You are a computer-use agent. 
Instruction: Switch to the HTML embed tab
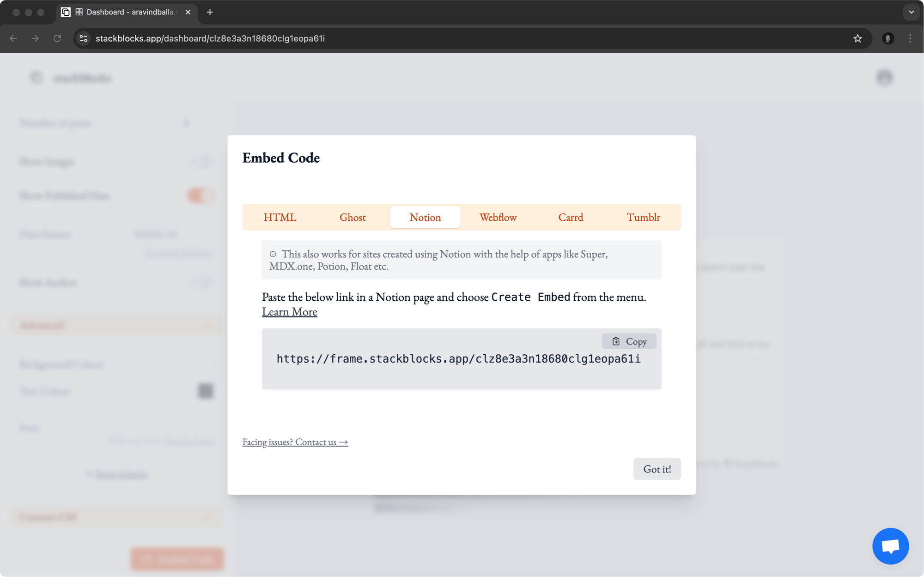[x=280, y=217]
